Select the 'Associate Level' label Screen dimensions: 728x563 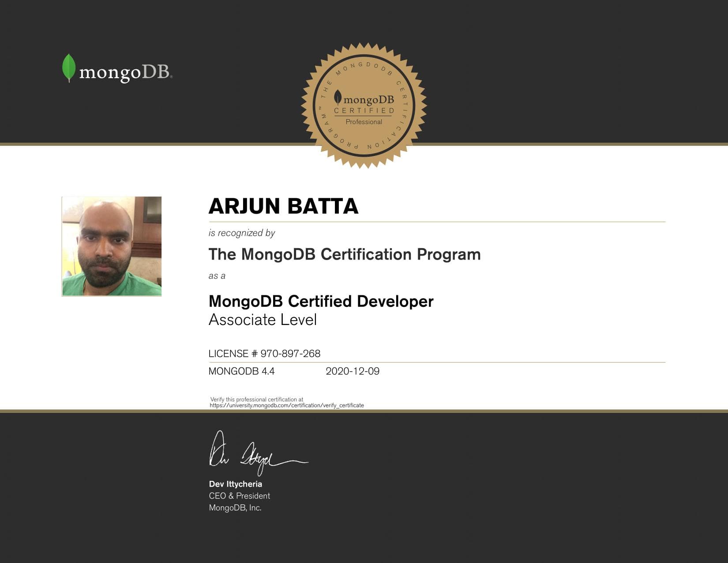(x=263, y=319)
